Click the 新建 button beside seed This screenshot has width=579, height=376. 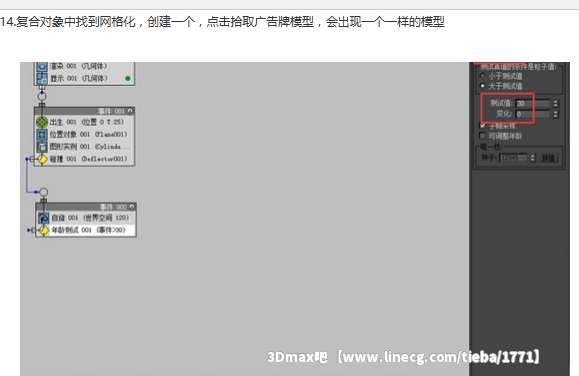pyautogui.click(x=548, y=158)
